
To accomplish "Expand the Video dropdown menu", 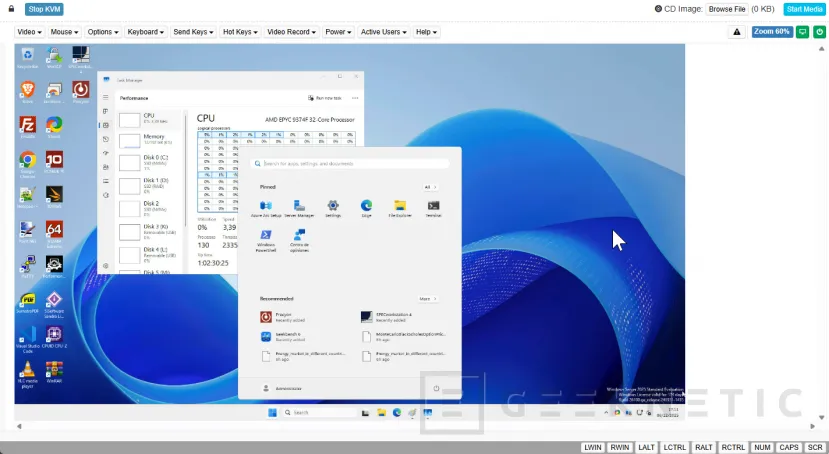I will point(28,32).
